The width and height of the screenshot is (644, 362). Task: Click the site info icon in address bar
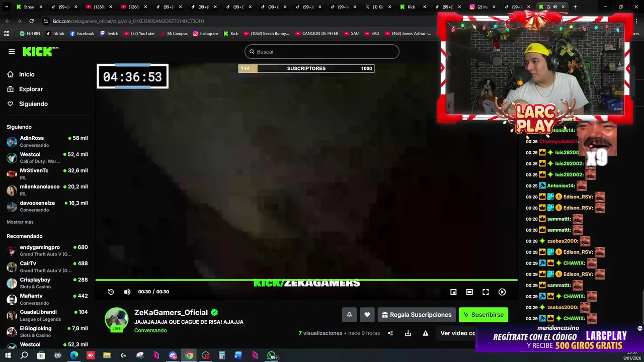pyautogui.click(x=46, y=21)
